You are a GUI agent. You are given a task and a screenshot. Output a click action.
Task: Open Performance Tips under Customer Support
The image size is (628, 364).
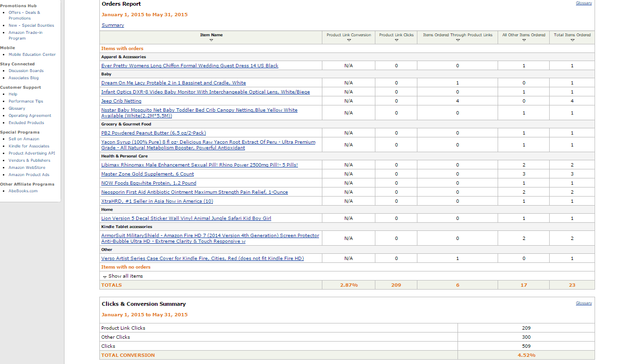point(26,102)
